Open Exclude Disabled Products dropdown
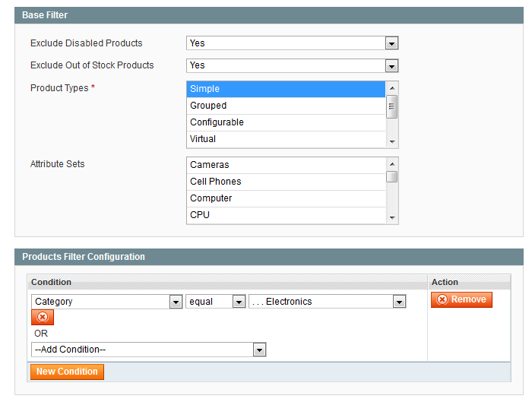Viewport: 532px width, 402px height. tap(292, 43)
